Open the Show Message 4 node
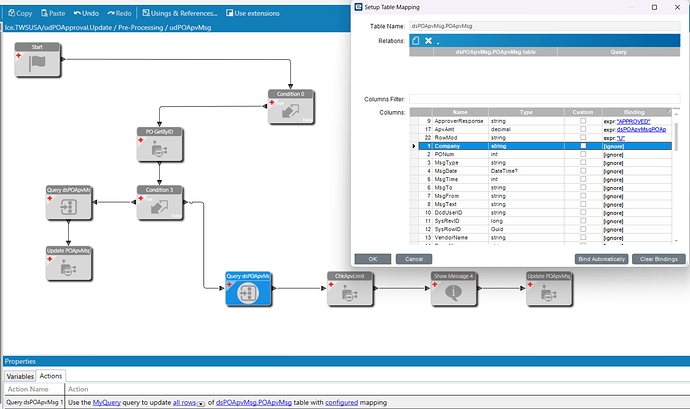This screenshot has height=409, width=690. pyautogui.click(x=455, y=290)
